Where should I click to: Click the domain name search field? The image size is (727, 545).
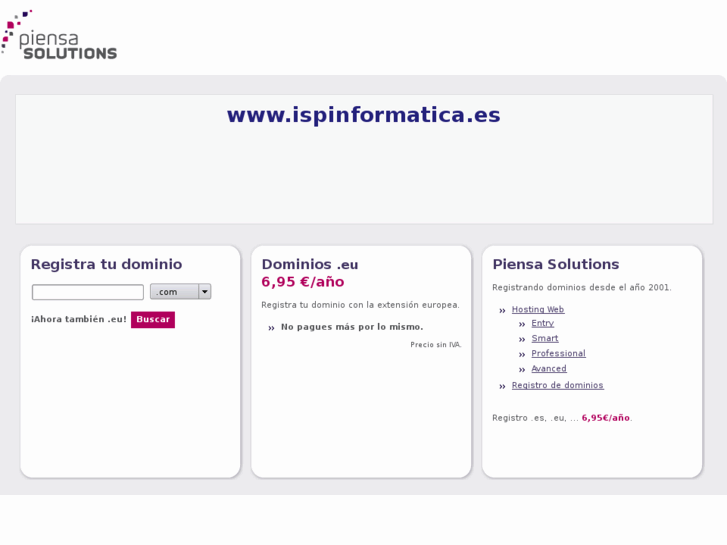(x=88, y=292)
